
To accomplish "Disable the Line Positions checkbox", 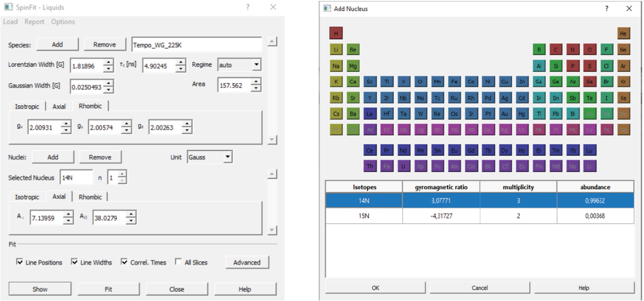I will click(20, 262).
